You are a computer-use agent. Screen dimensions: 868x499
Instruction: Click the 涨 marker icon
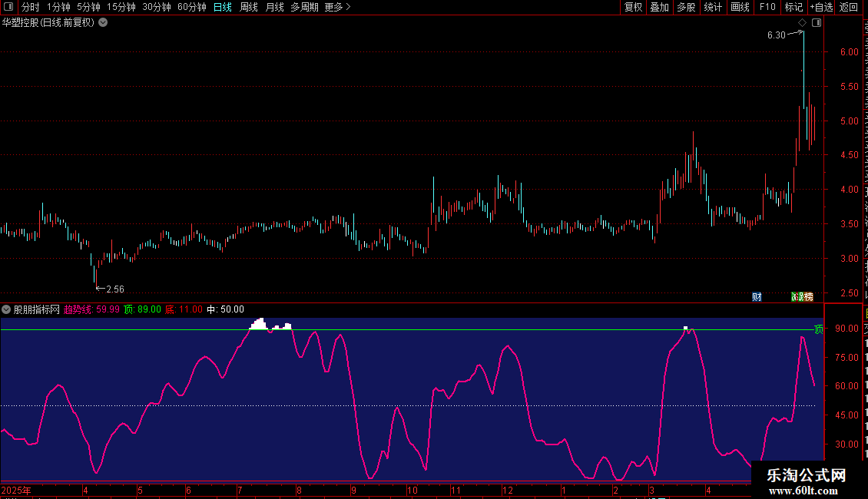(796, 297)
